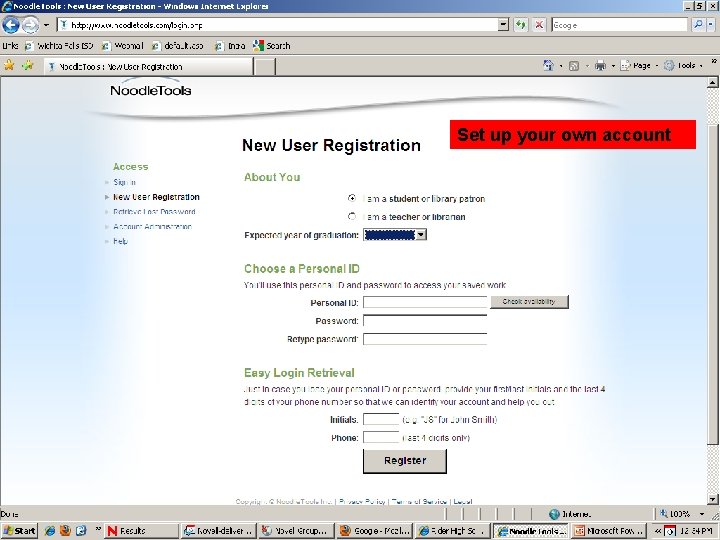
Task: Click the page scrollbar down arrow
Action: [712, 499]
